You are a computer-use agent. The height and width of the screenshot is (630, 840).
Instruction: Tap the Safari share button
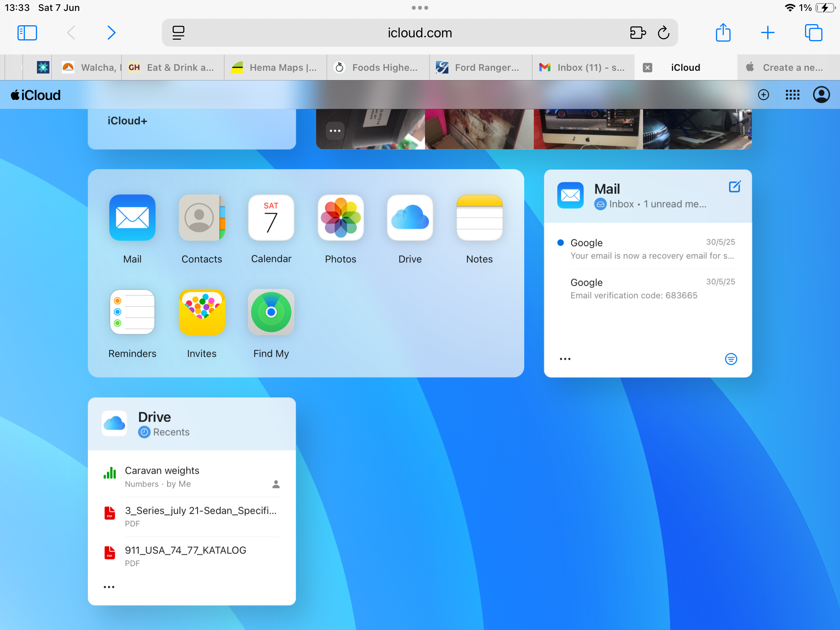723,33
